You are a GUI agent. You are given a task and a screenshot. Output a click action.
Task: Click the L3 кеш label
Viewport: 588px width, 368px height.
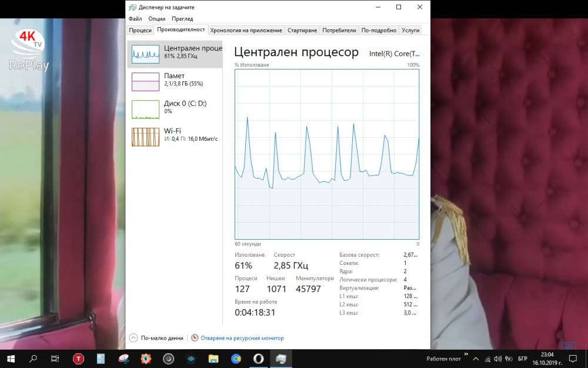pyautogui.click(x=349, y=313)
